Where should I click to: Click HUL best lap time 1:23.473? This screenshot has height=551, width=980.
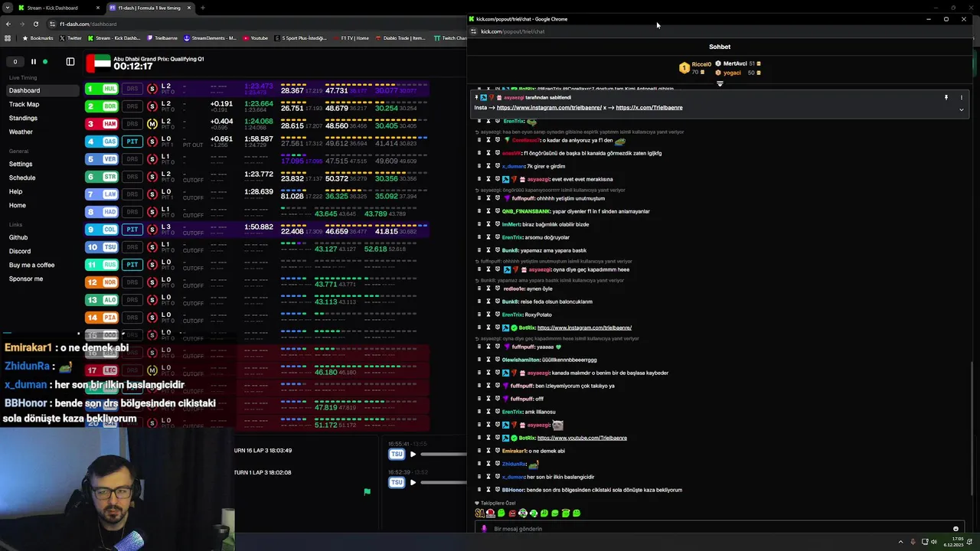click(260, 86)
